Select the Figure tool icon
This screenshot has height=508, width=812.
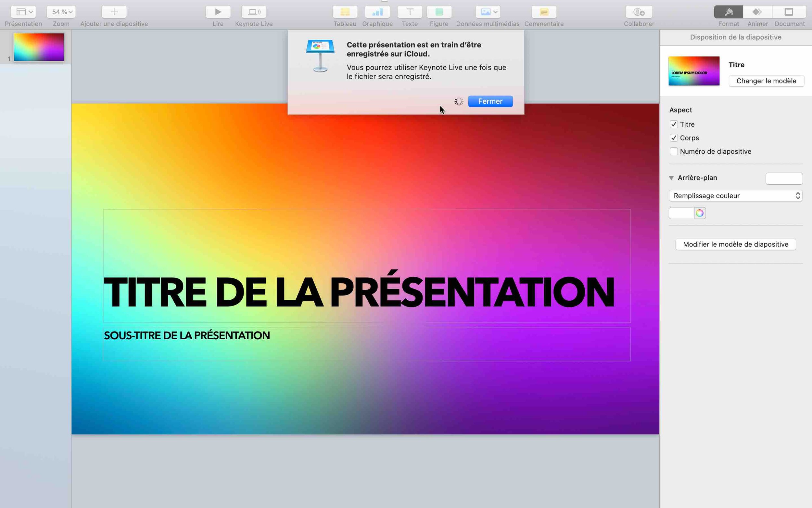pos(438,12)
